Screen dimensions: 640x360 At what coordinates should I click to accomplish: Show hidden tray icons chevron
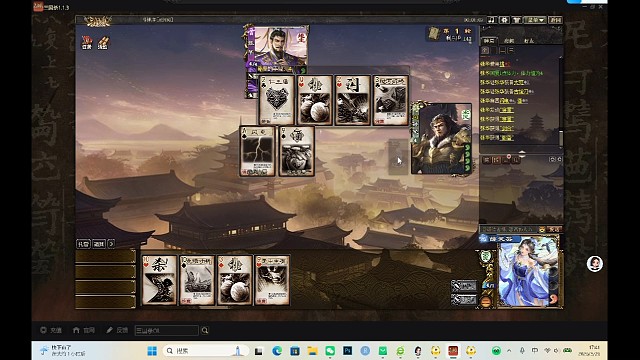(x=509, y=351)
